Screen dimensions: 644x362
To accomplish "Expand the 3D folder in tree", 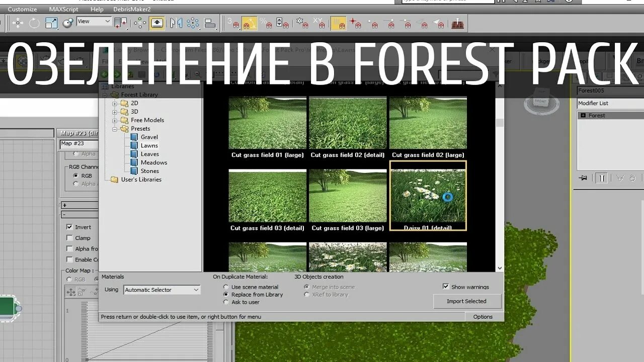I will tap(115, 112).
